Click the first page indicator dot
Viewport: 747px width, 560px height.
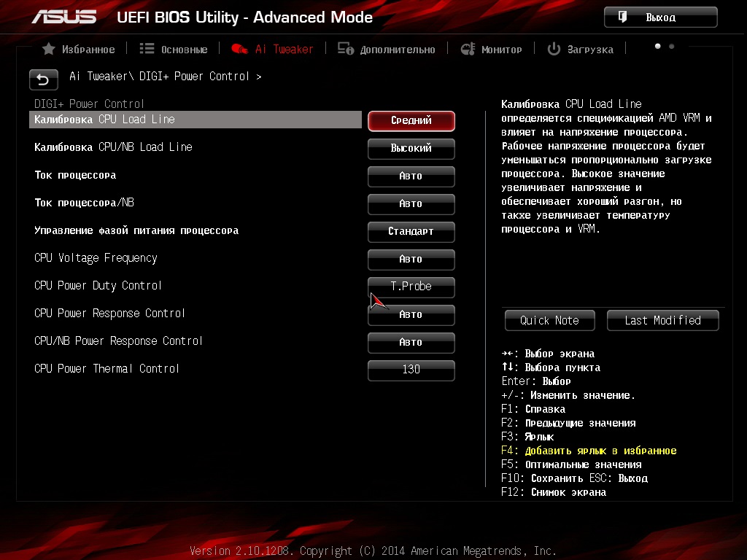[658, 46]
